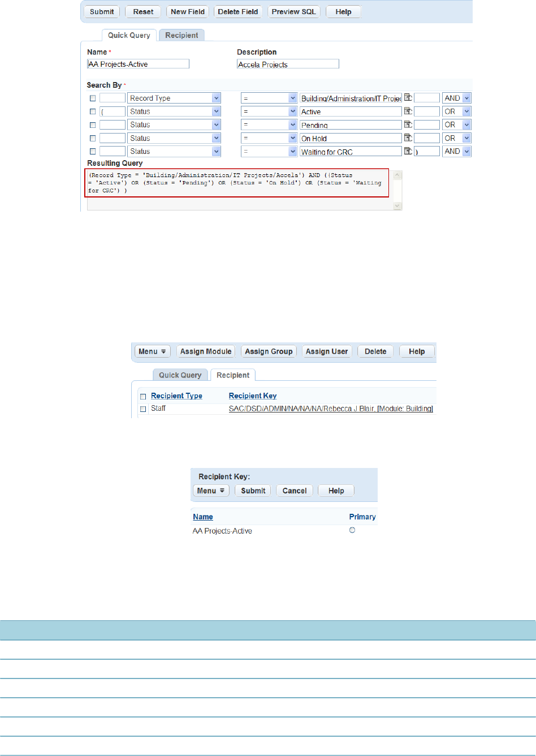Click the Assign Group button

point(269,351)
